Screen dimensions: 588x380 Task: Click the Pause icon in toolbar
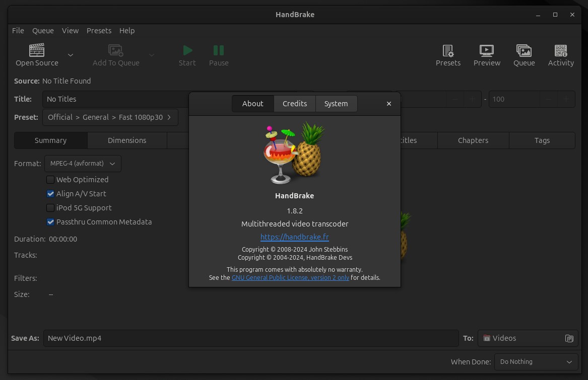click(x=219, y=50)
